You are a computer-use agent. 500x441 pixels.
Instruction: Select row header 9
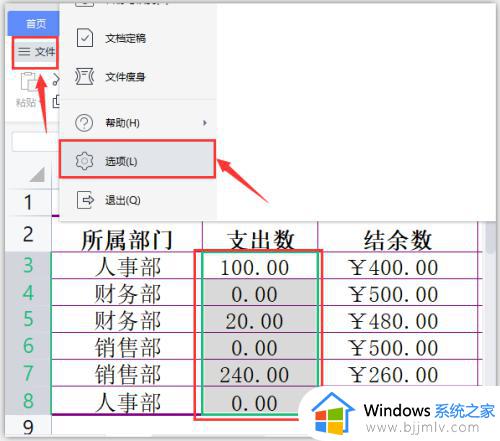pos(28,426)
